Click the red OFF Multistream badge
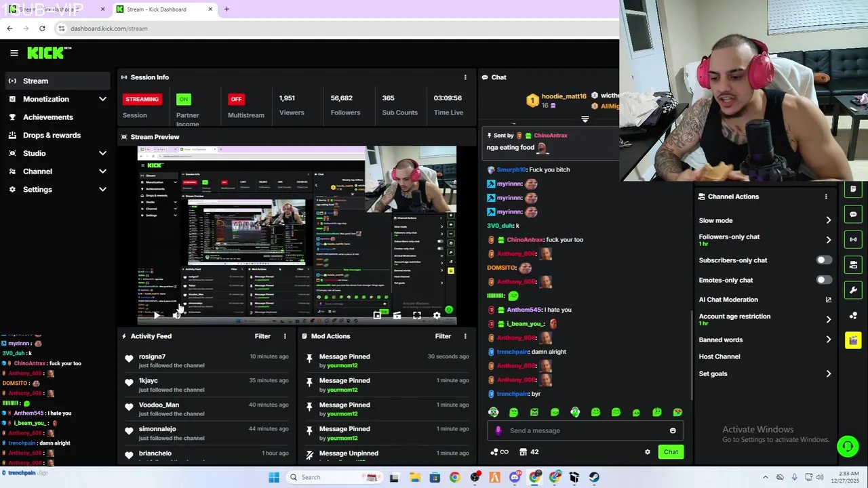Viewport: 868px width, 488px height. 236,99
